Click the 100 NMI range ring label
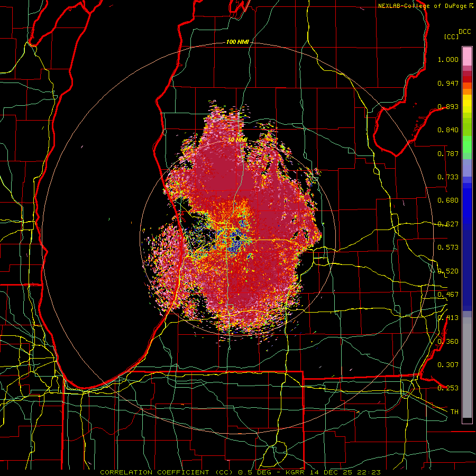The image size is (476, 476). (x=237, y=42)
